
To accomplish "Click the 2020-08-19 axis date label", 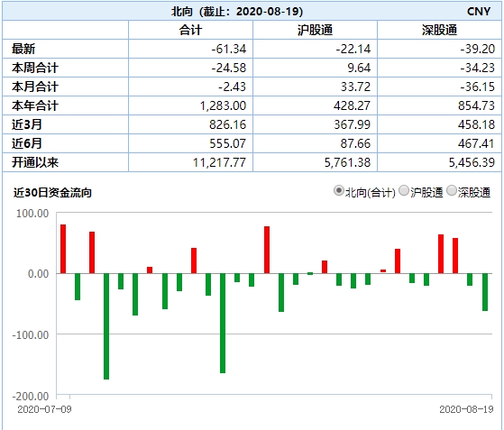I will (x=466, y=409).
